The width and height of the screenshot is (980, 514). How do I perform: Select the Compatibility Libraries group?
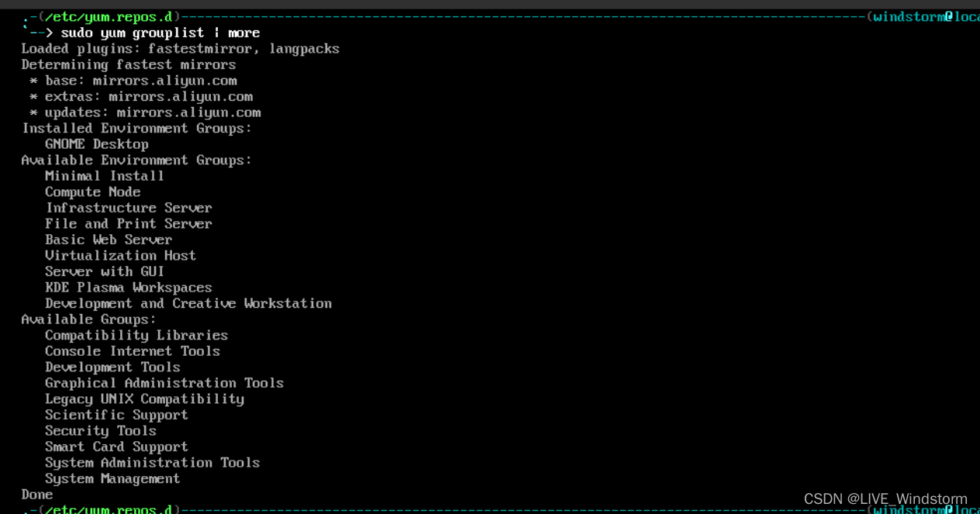(136, 335)
